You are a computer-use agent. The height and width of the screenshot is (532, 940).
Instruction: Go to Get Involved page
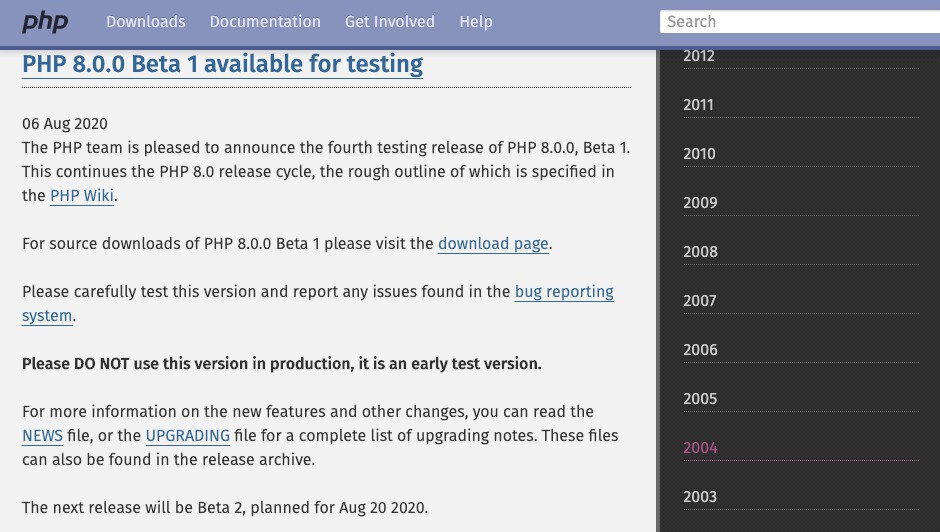click(390, 22)
